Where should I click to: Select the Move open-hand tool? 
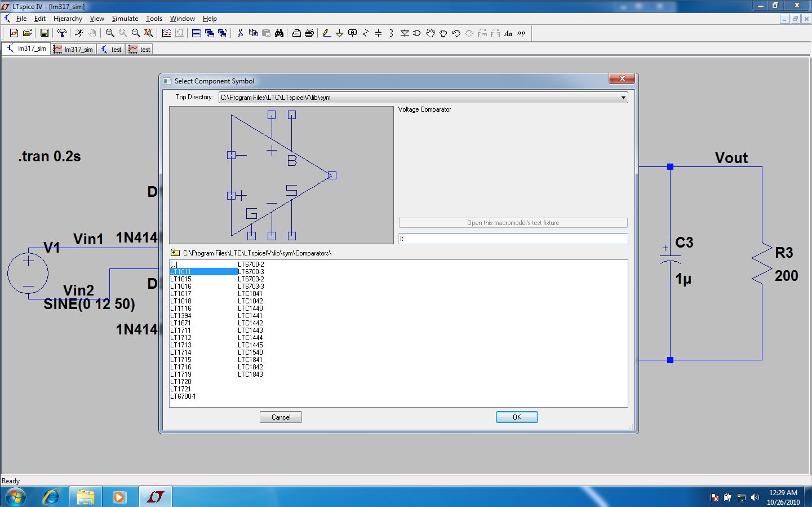click(431, 33)
